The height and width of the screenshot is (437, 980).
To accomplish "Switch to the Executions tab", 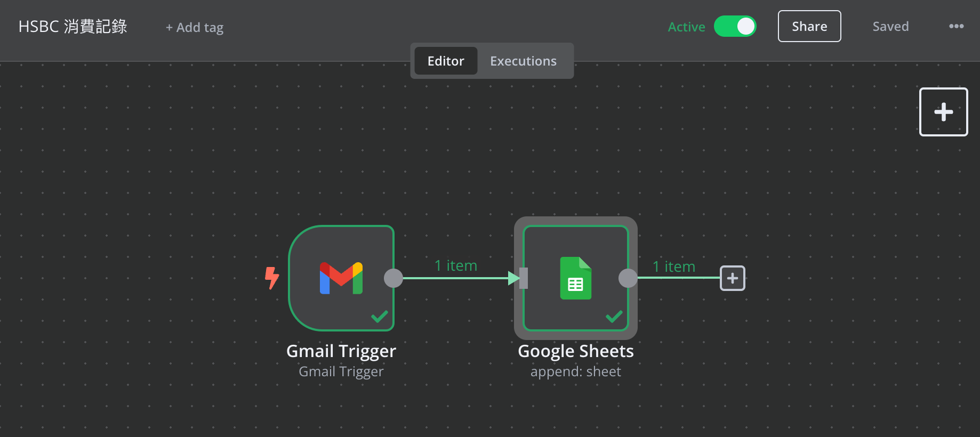I will coord(524,61).
